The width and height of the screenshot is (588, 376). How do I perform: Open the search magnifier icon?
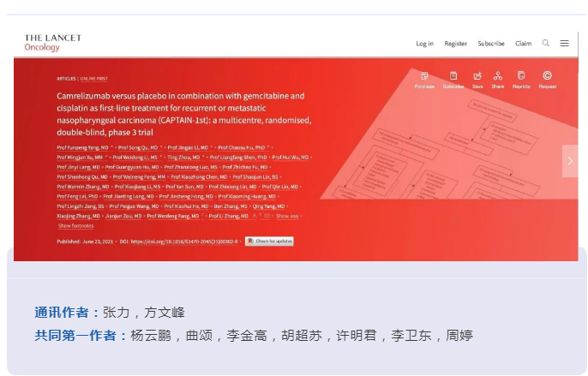click(x=546, y=43)
